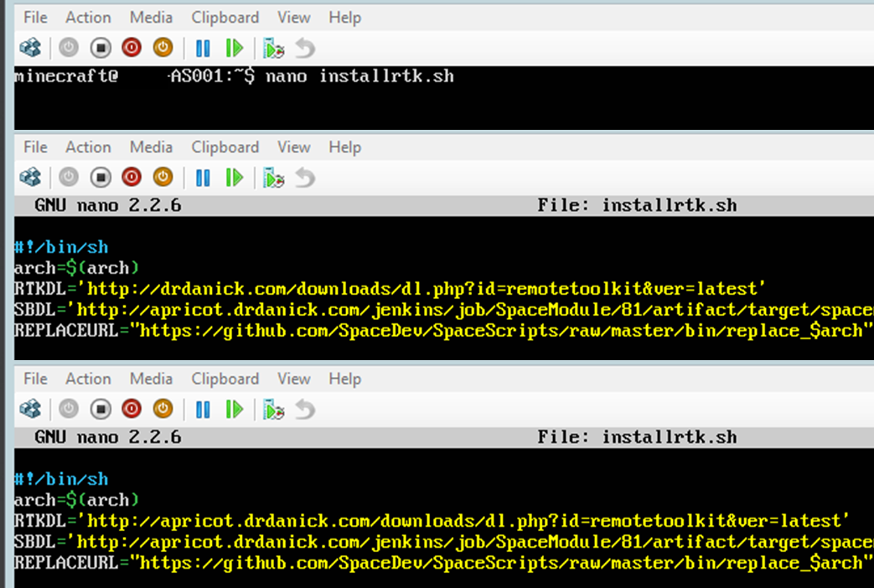Image resolution: width=874 pixels, height=588 pixels.
Task: Open Media menu in top window
Action: (151, 18)
